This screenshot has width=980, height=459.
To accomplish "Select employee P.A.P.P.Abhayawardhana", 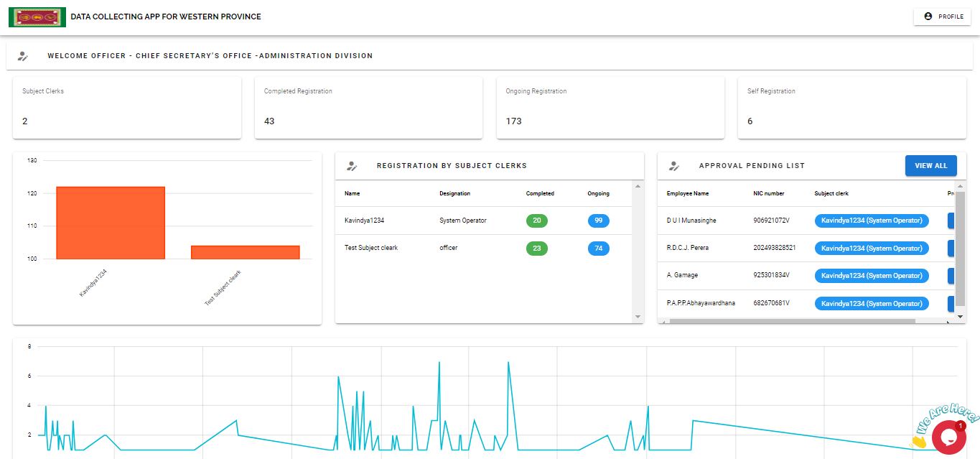I will (701, 303).
